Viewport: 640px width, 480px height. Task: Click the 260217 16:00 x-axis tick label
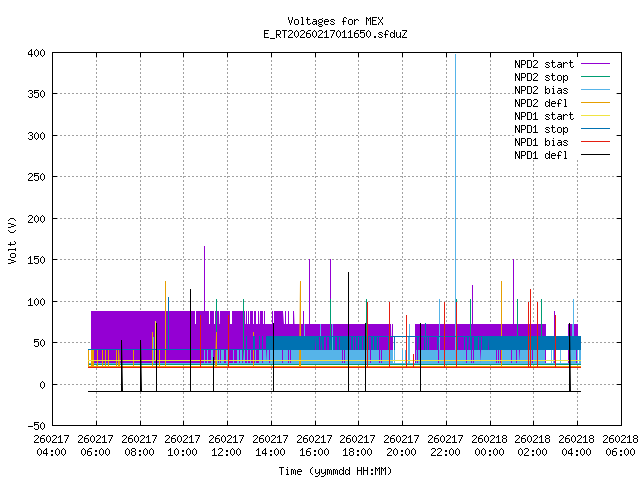coord(314,445)
